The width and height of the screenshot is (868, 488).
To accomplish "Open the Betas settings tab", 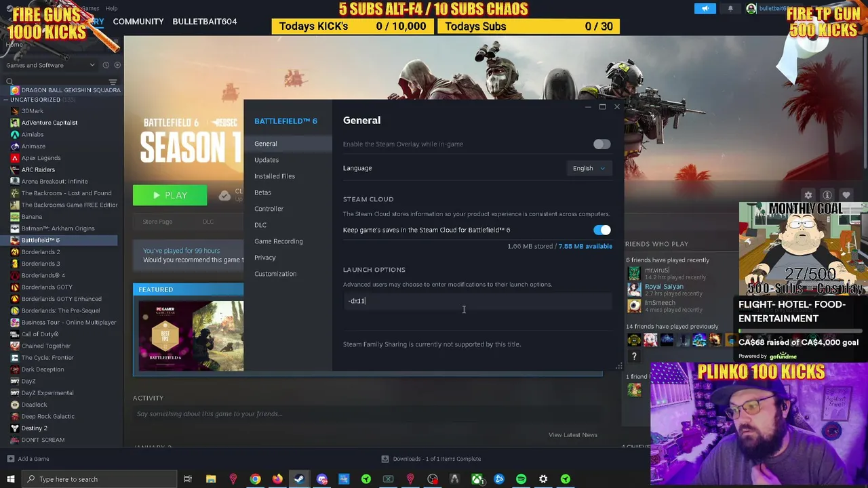I will (262, 192).
